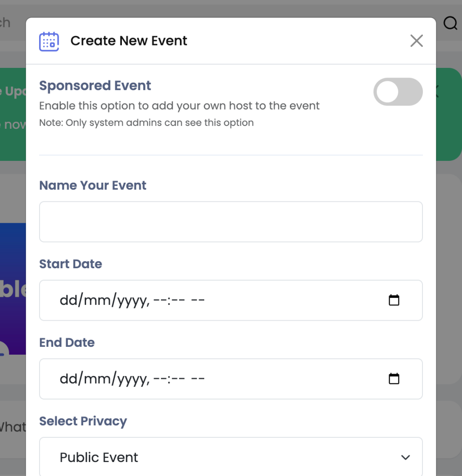Enable the Sponsored Event switch

(398, 92)
